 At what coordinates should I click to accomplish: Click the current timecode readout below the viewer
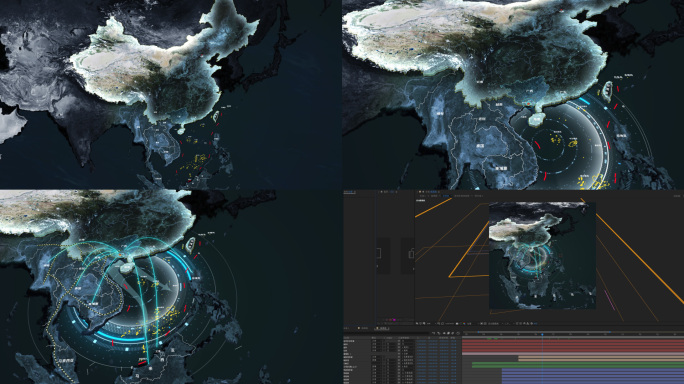point(449,324)
